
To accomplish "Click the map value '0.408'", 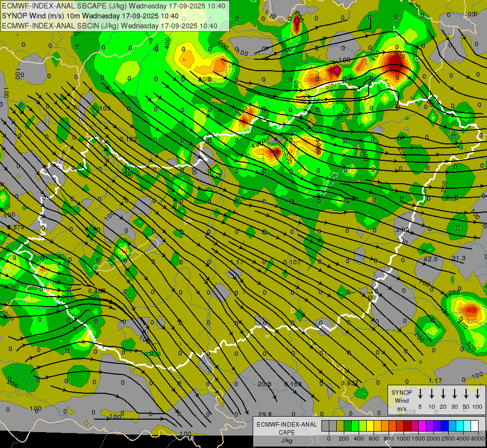I will (x=97, y=291).
